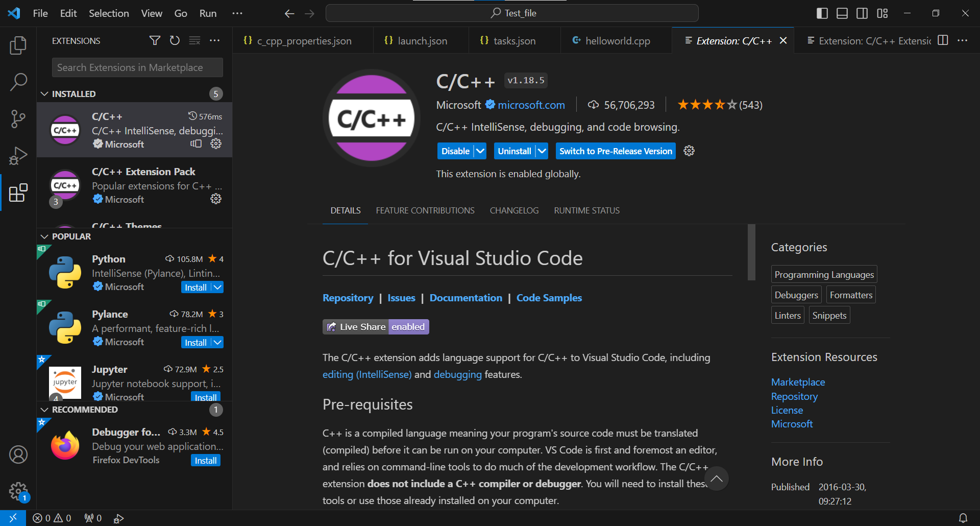Screen dimensions: 980x526
Task: Open the Run menu
Action: 208,13
